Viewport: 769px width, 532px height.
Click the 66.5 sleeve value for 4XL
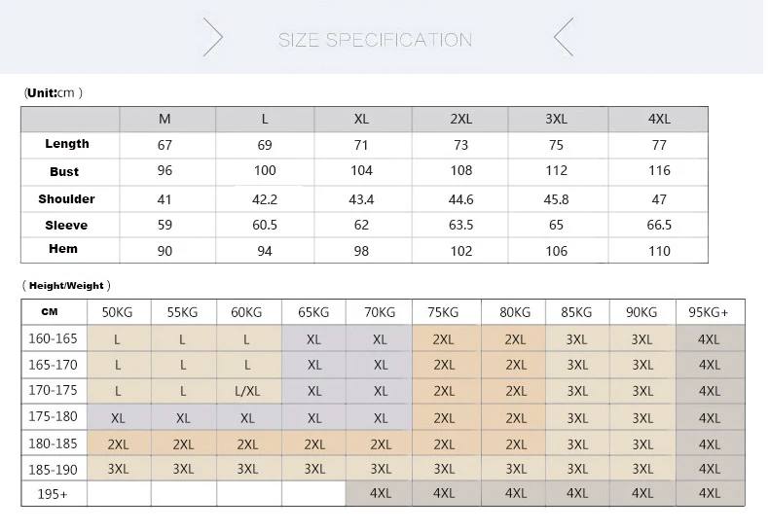point(659,225)
